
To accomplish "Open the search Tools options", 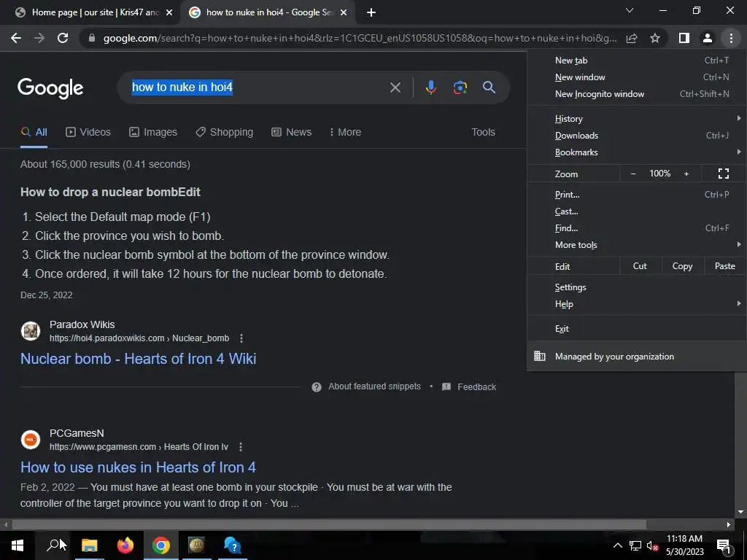I will tap(483, 132).
